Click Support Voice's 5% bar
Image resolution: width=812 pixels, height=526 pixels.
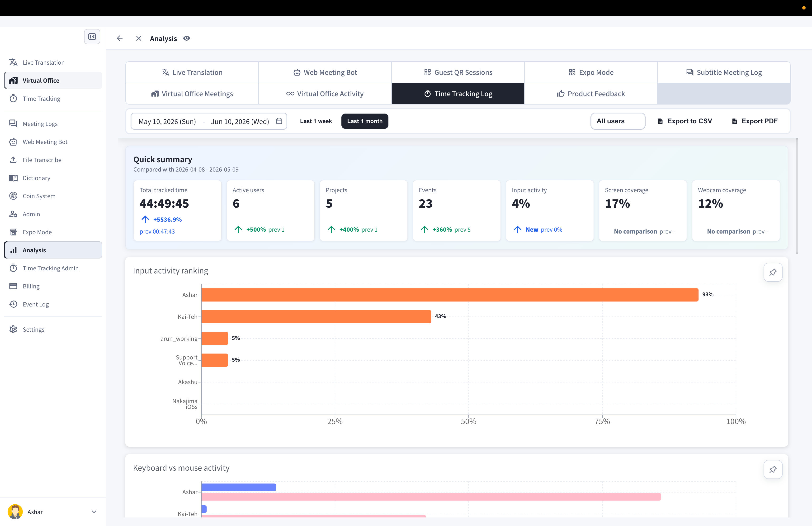tap(215, 360)
